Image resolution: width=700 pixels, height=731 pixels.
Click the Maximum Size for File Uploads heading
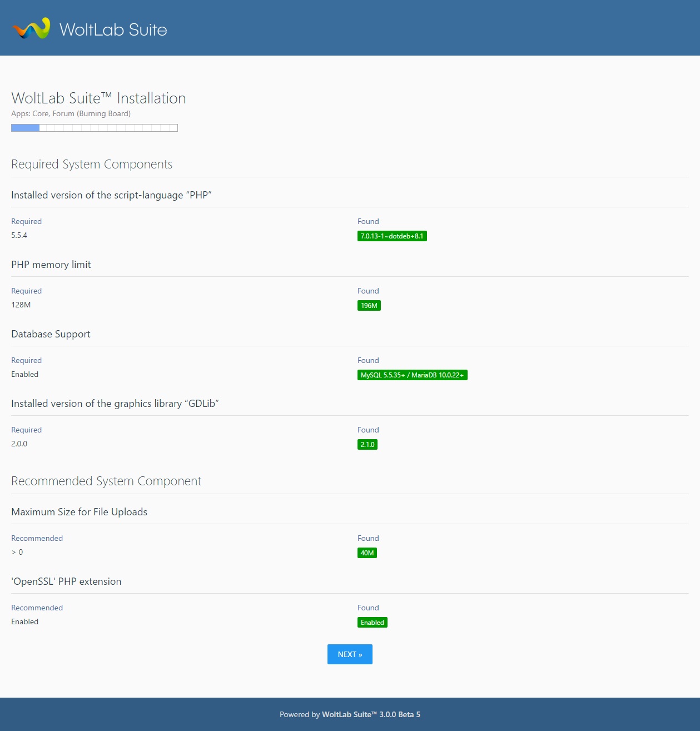[79, 512]
